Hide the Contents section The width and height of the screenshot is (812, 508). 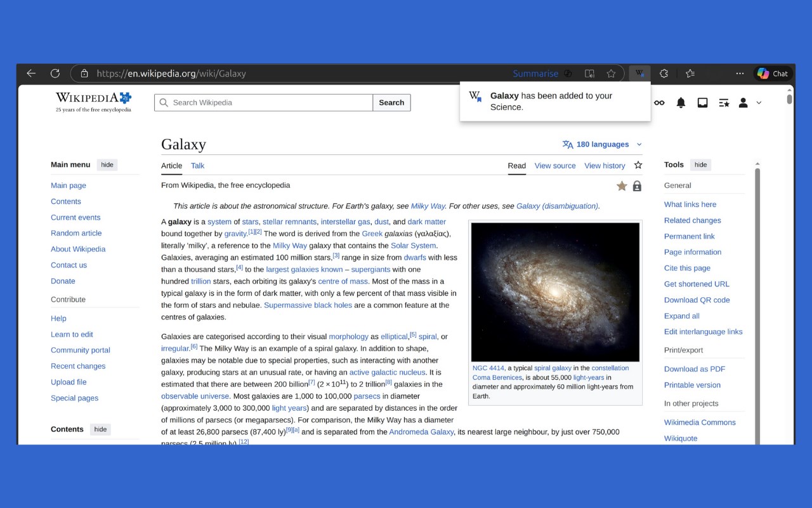100,429
